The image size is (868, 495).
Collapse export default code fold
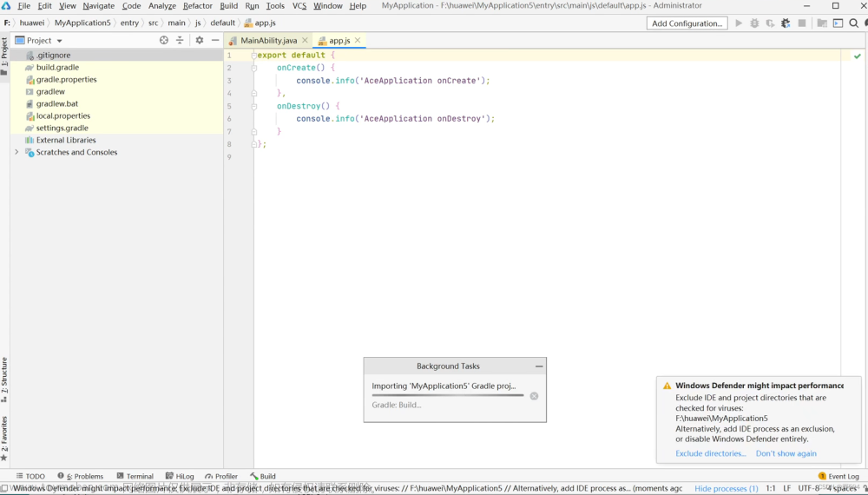coord(254,56)
